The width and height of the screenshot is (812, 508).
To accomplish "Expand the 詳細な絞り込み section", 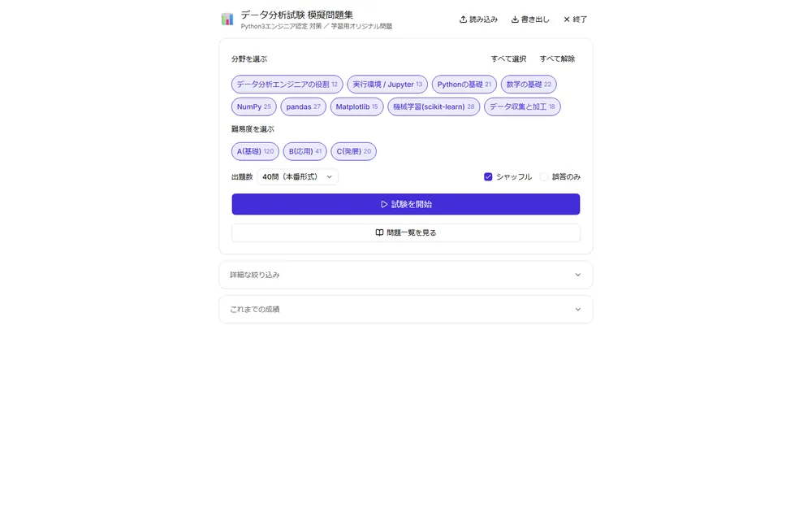I will point(406,275).
